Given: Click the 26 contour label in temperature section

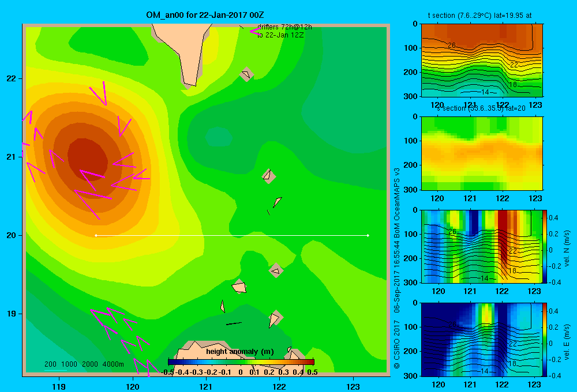Looking at the screenshot, I should click(x=452, y=45).
